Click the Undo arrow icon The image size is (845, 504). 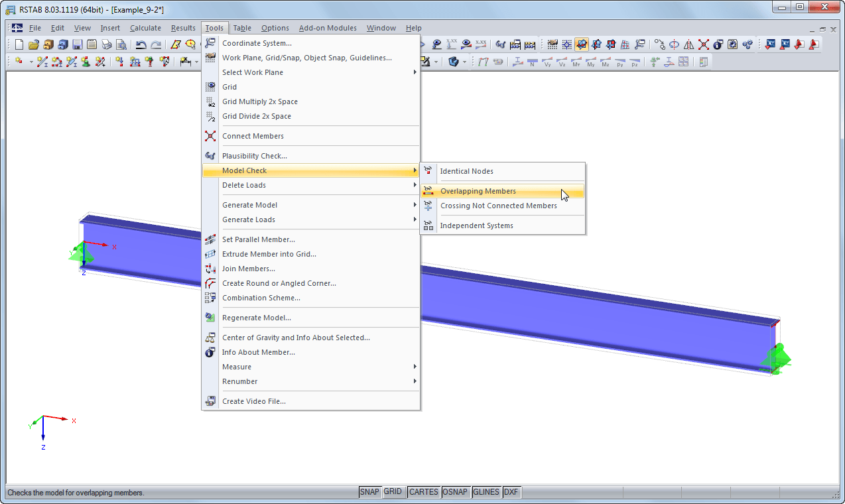coord(141,44)
